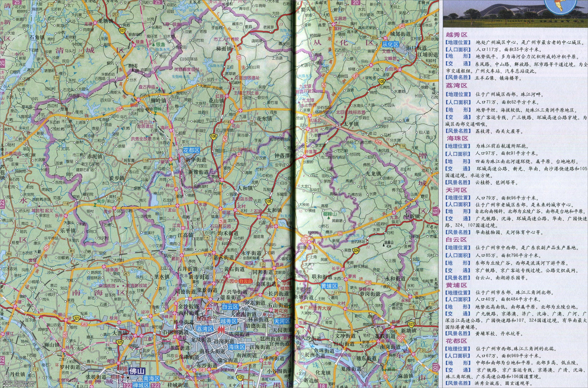The image size is (588, 388).
Task: Click the 恩肚石 386 peak triangle
Action: [x=133, y=70]
